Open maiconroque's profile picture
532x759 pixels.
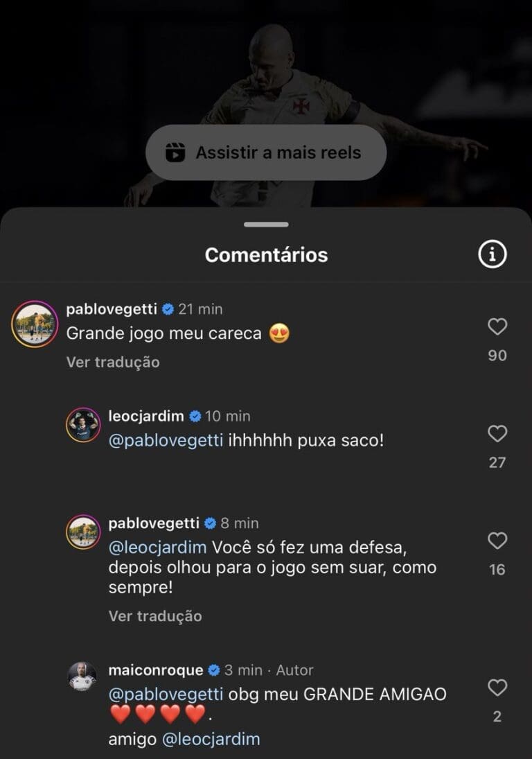pyautogui.click(x=82, y=676)
